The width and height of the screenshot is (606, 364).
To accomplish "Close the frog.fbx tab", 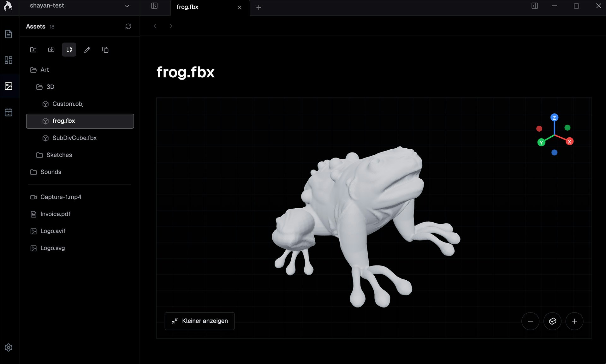I will 240,7.
